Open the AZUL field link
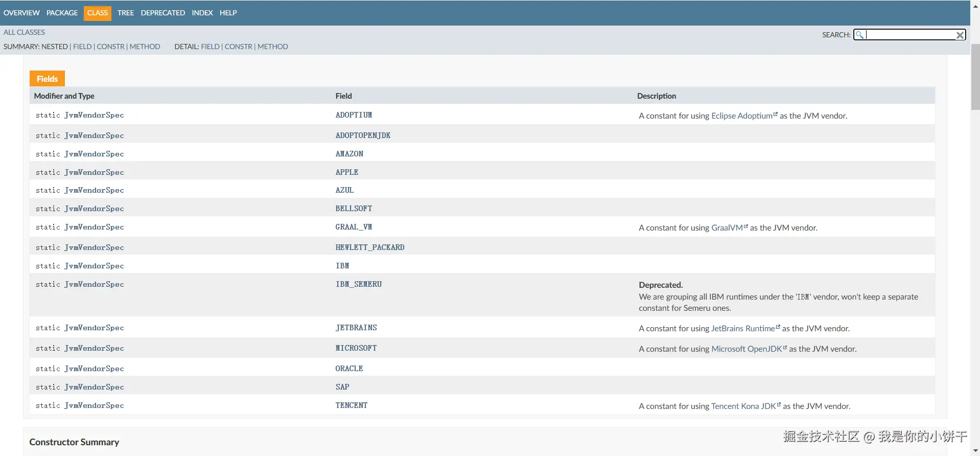This screenshot has height=456, width=980. tap(344, 190)
